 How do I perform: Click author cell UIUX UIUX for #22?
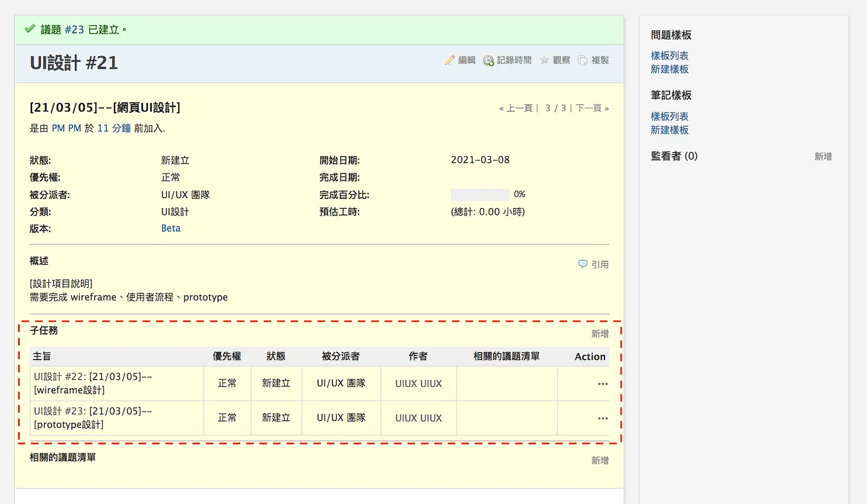click(419, 384)
